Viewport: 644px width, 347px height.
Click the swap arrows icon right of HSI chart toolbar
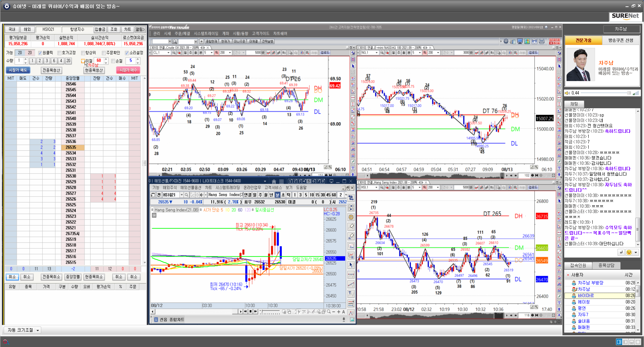(x=351, y=198)
